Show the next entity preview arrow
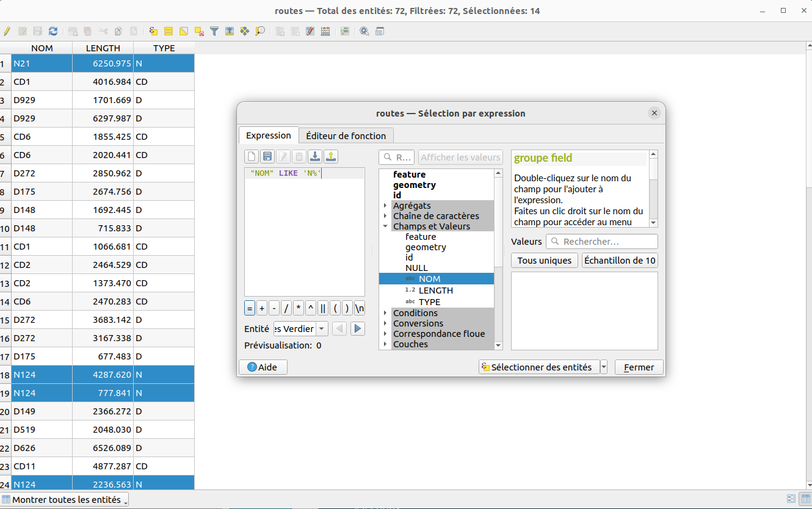Viewport: 812px width, 509px height. coord(358,329)
